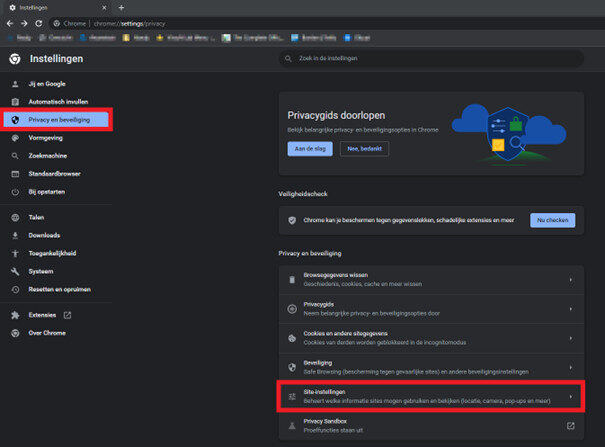The width and height of the screenshot is (605, 447).
Task: Click the browser window icon for Standaardbrowser
Action: point(15,174)
